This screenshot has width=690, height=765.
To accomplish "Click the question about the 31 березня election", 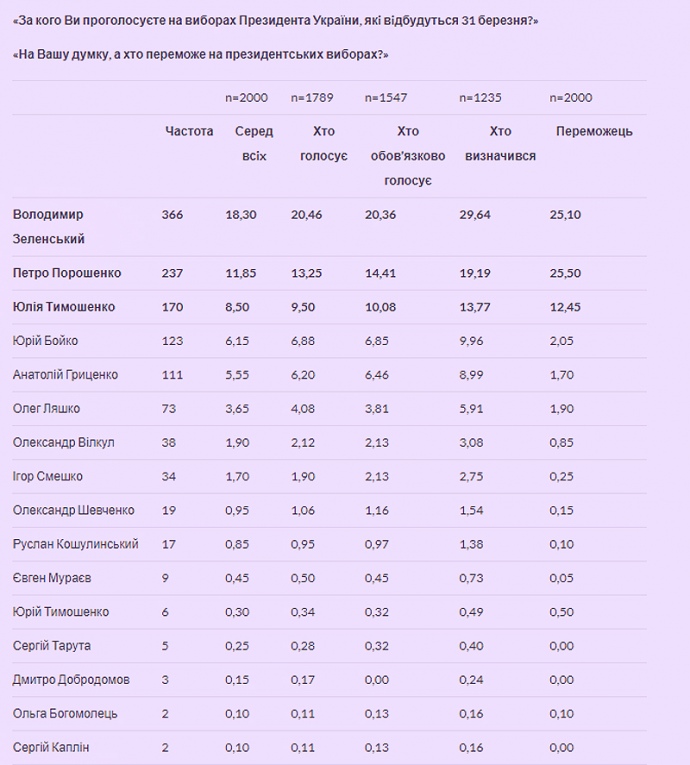I will click(x=276, y=21).
